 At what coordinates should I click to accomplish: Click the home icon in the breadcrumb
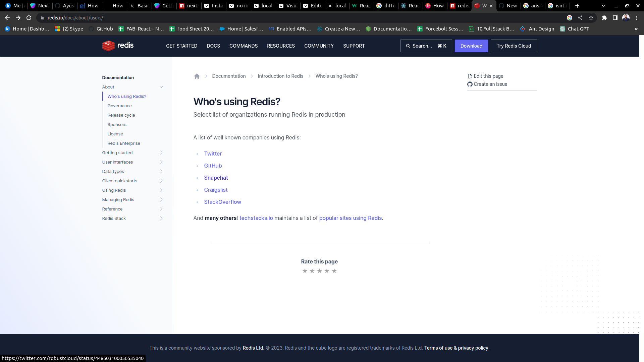pyautogui.click(x=197, y=76)
